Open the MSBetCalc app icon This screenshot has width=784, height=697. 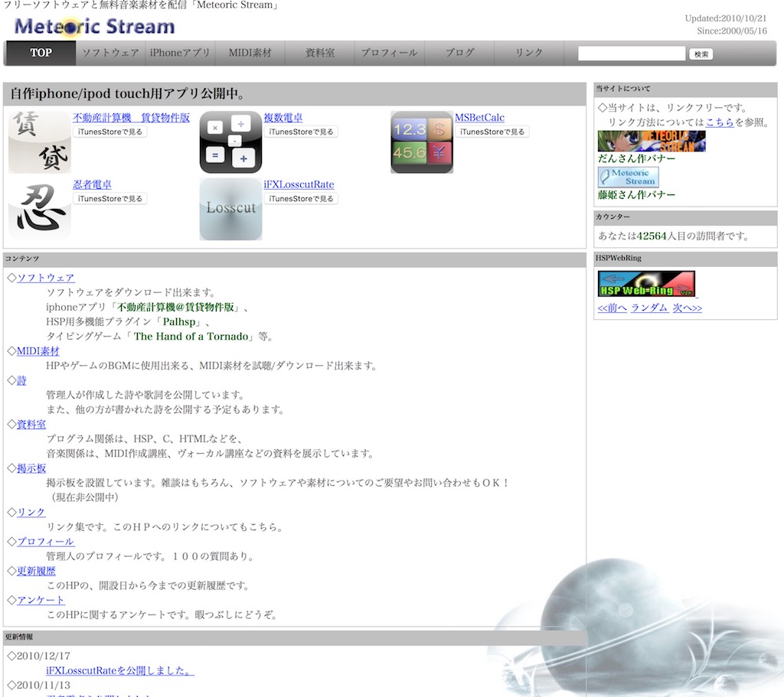click(422, 142)
